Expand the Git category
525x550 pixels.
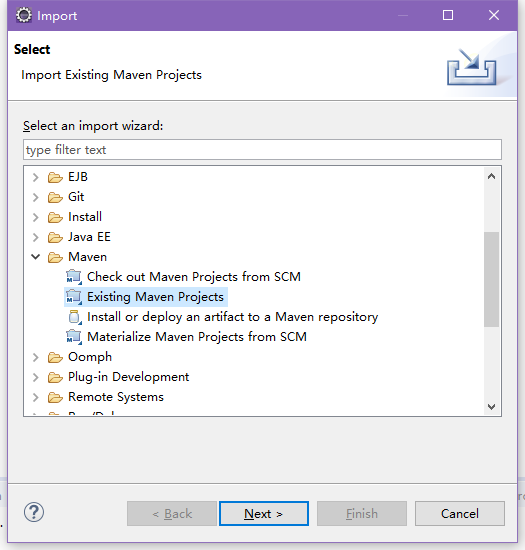click(x=35, y=197)
